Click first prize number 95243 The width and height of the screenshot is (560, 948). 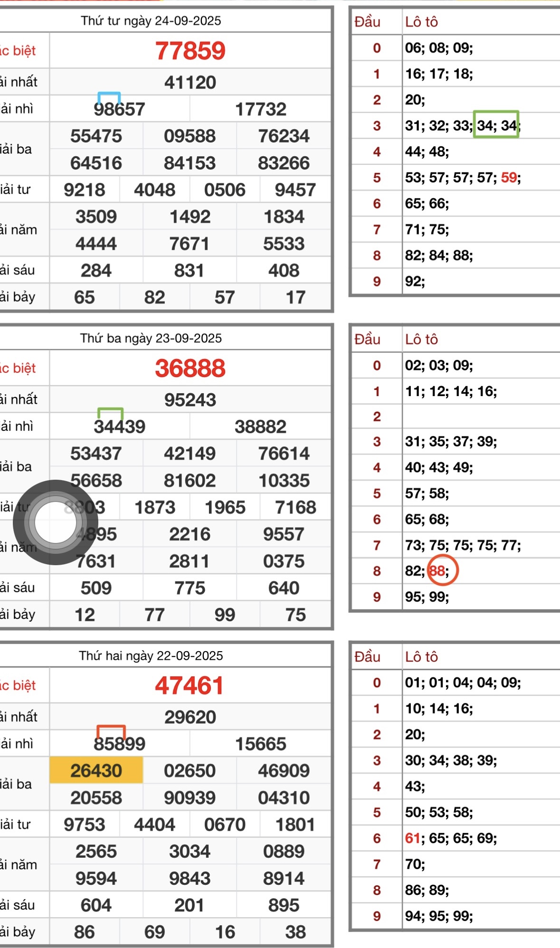pyautogui.click(x=190, y=400)
